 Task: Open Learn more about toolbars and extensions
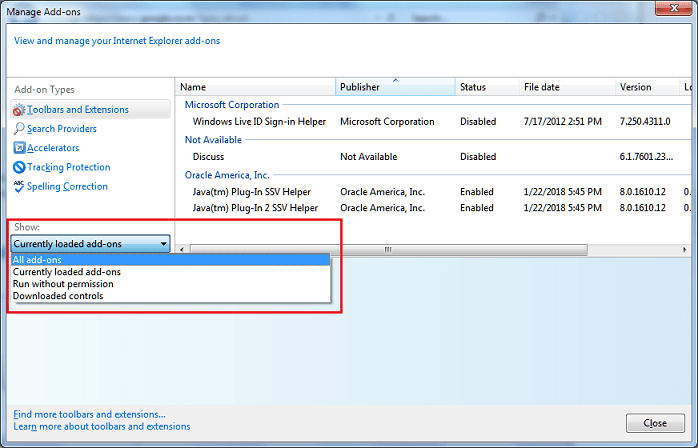tap(102, 426)
